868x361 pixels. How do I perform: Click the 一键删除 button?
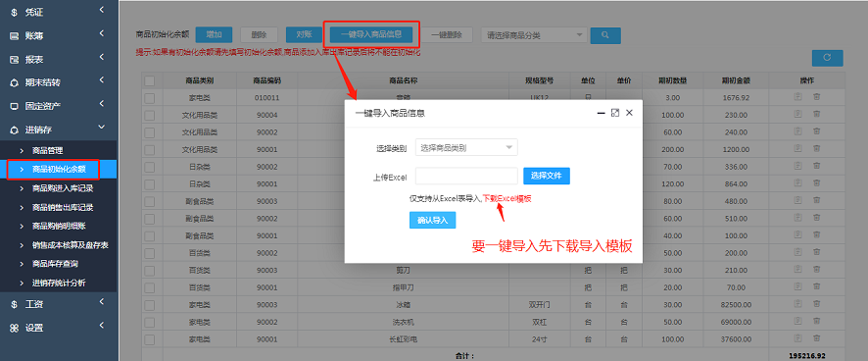pos(446,34)
